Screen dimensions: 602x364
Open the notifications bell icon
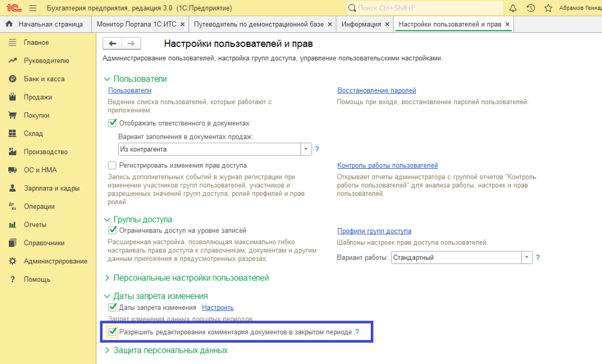[513, 8]
